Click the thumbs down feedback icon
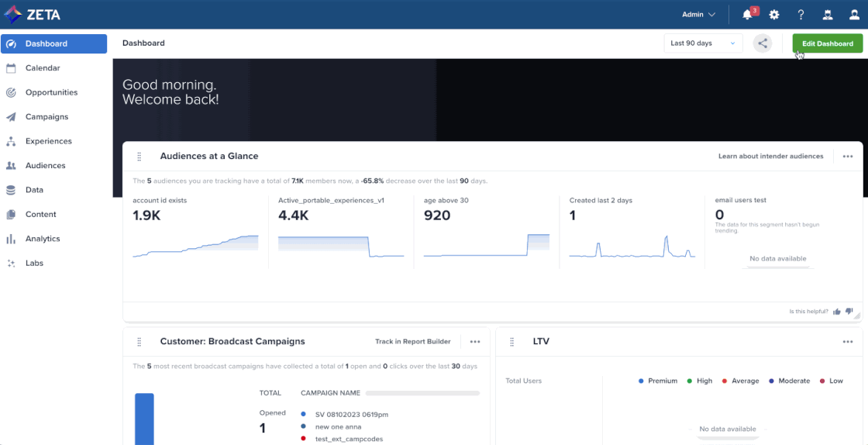868x445 pixels. pos(849,312)
